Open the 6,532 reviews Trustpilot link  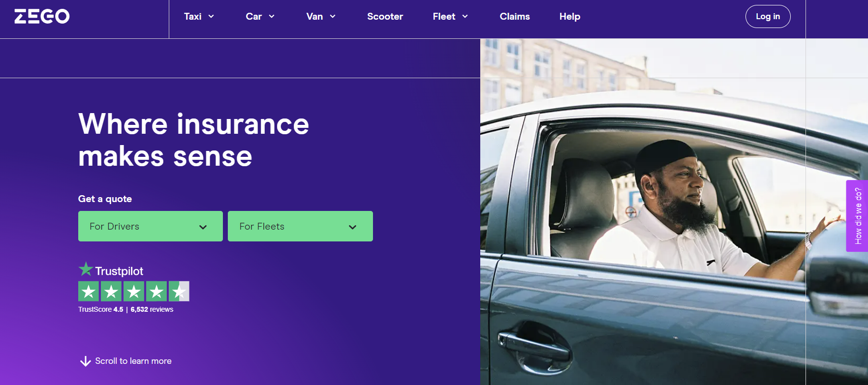(152, 309)
